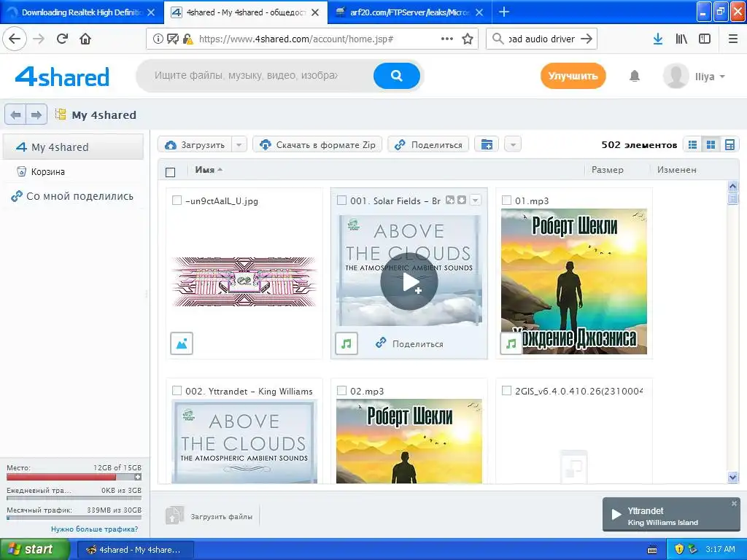Switch to the Downloading Realtek High Definition tab
747x560 pixels.
(x=82, y=12)
